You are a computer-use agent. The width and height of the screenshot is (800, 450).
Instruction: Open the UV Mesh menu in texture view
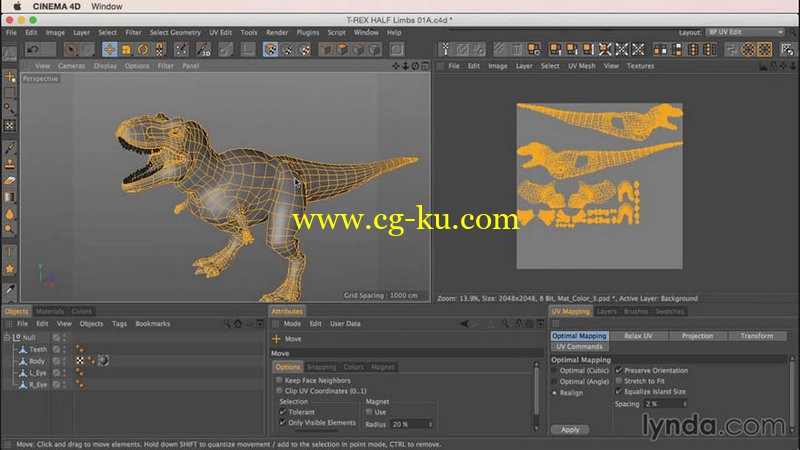(x=582, y=66)
